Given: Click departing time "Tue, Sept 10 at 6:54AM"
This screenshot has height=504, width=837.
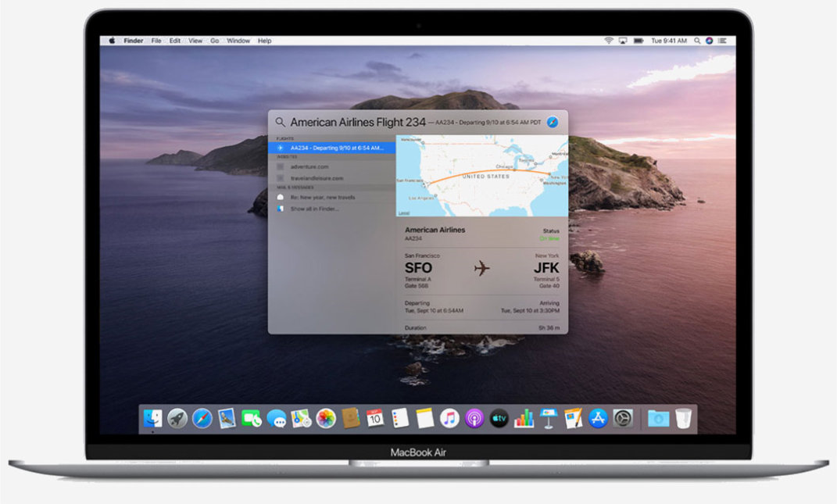Looking at the screenshot, I should 434,310.
